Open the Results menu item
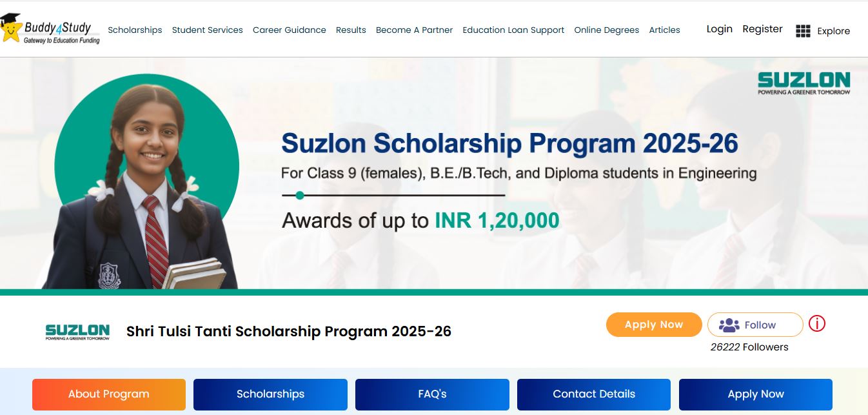Viewport: 868px width, 415px height. [x=351, y=30]
